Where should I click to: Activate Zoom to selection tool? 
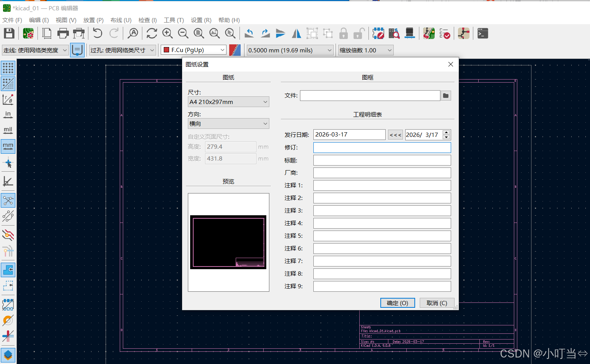tap(230, 34)
